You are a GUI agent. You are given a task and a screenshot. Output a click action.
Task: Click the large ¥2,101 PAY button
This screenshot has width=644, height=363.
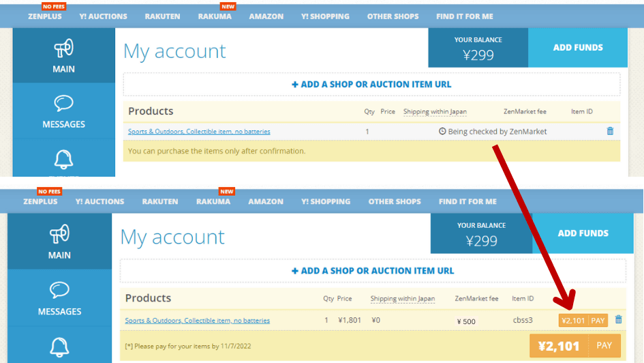575,346
